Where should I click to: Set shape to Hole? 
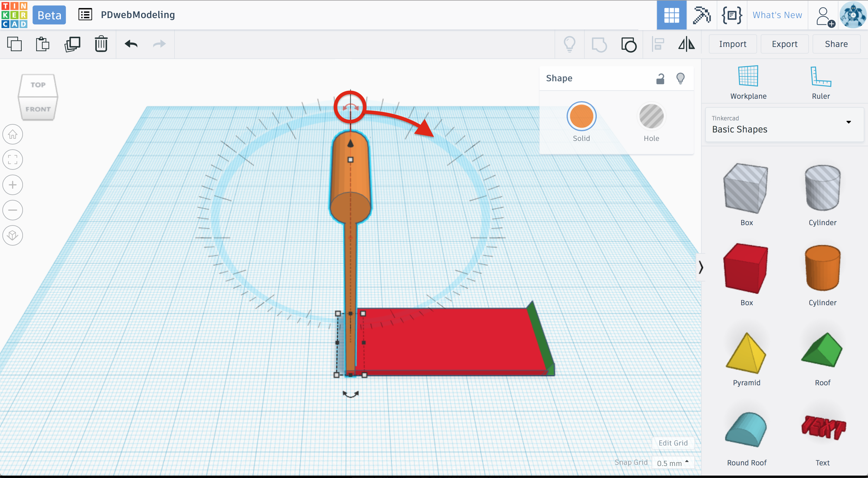tap(651, 116)
